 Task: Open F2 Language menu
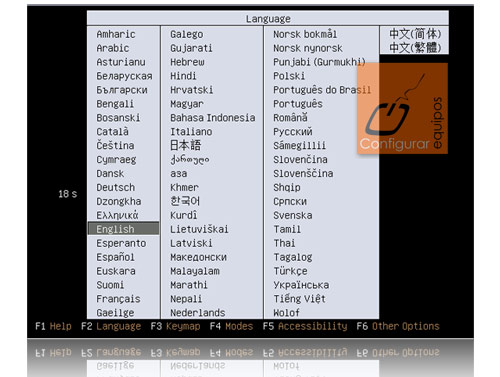(111, 326)
